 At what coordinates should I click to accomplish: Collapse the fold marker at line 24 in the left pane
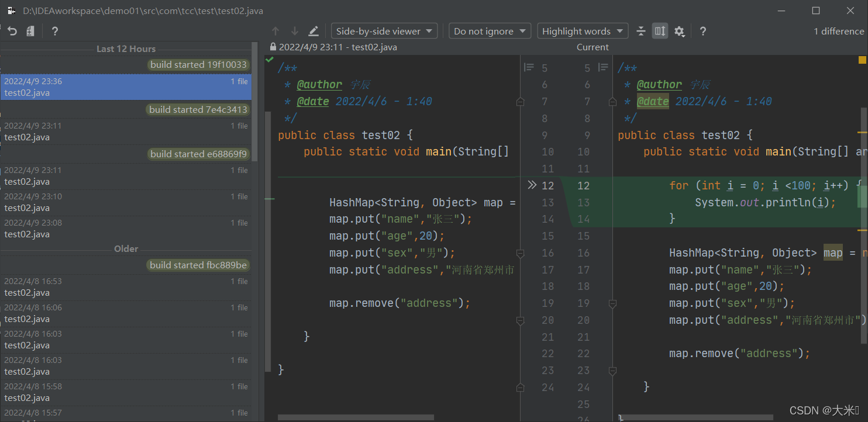click(520, 387)
